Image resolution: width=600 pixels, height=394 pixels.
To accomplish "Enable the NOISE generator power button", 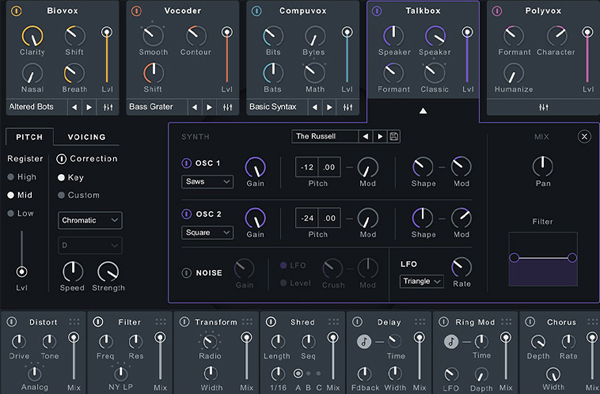I will [186, 273].
